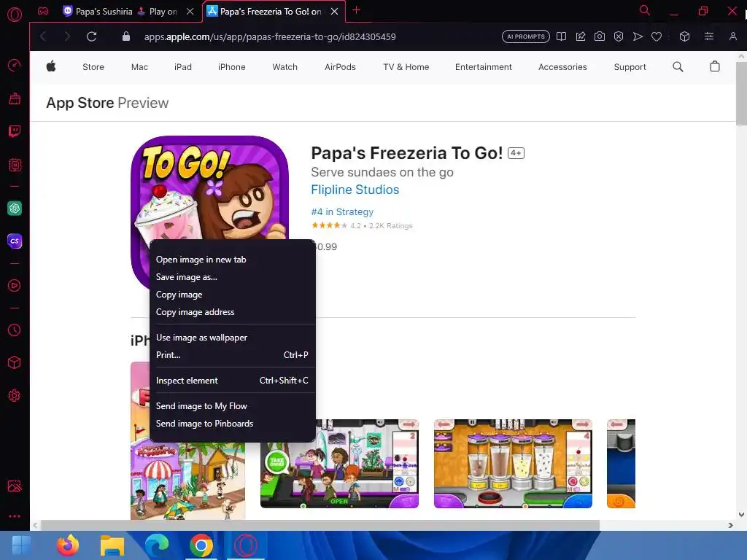Select Save image as... menu item

tap(232, 277)
